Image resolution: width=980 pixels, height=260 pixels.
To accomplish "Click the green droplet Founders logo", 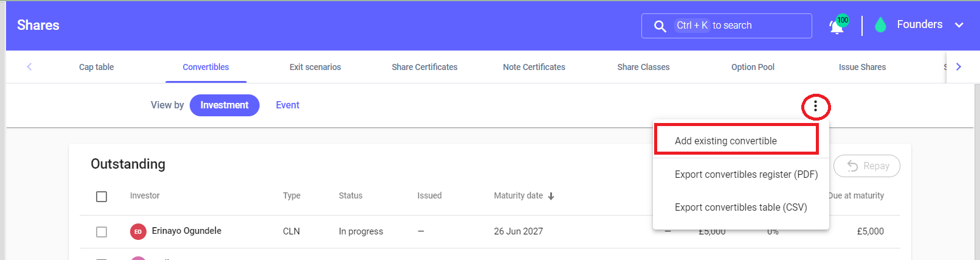I will tap(880, 25).
